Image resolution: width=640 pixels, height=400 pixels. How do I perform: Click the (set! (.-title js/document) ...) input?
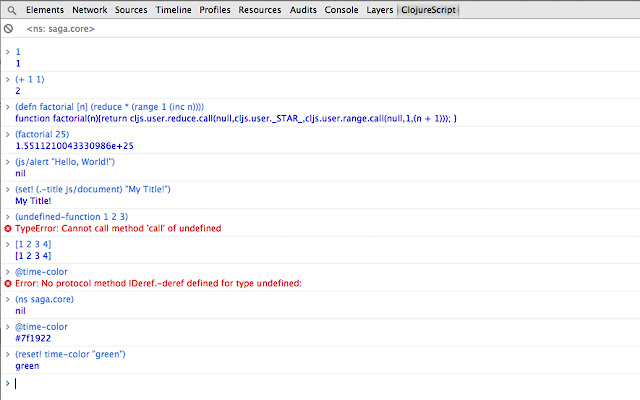click(x=93, y=189)
